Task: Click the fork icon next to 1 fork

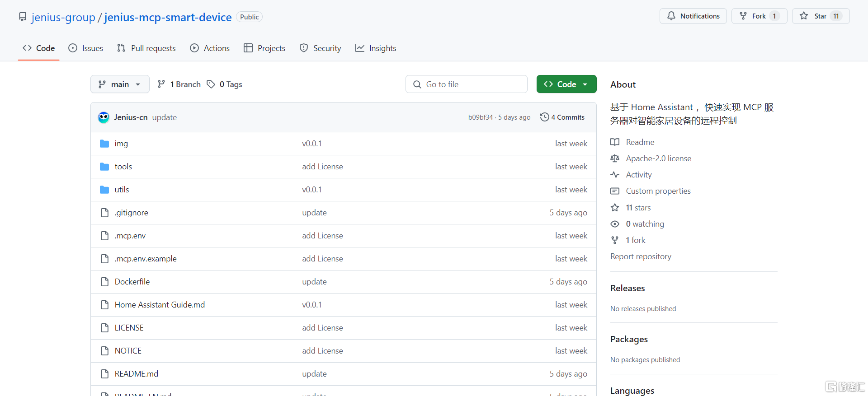Action: point(615,240)
